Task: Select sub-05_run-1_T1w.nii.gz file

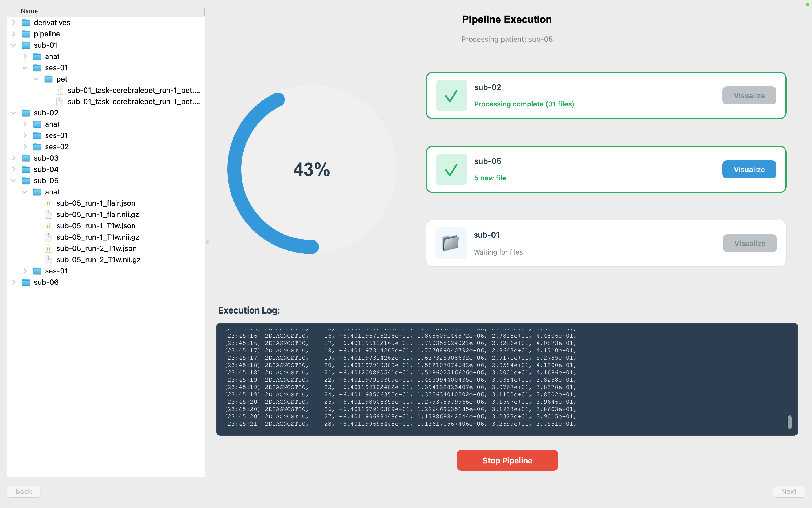Action: [x=98, y=237]
